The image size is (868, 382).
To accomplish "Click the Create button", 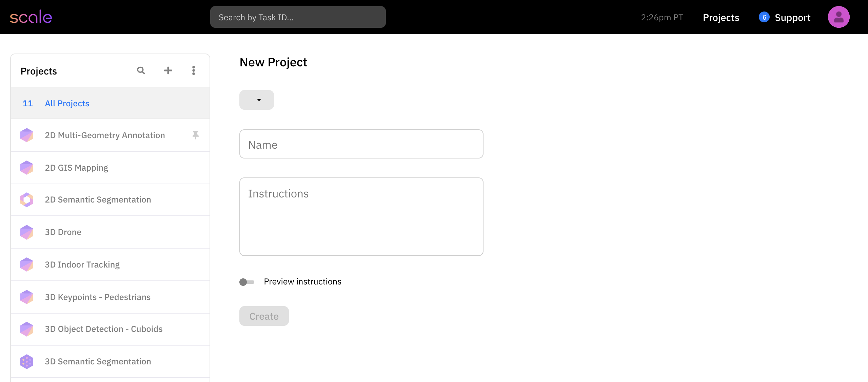I will click(x=264, y=316).
